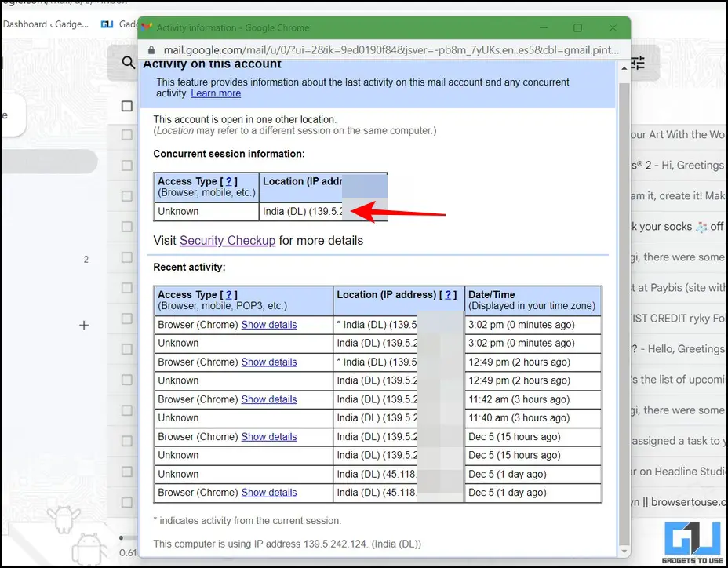Viewport: 728px width, 568px height.
Task: Click the Gmail search magnifier icon
Action: coord(129,62)
